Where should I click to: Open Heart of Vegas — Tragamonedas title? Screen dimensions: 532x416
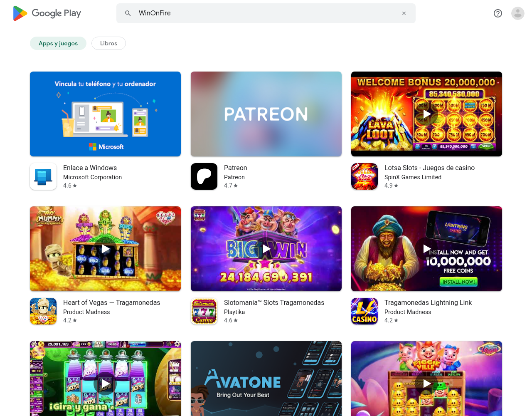click(x=111, y=302)
